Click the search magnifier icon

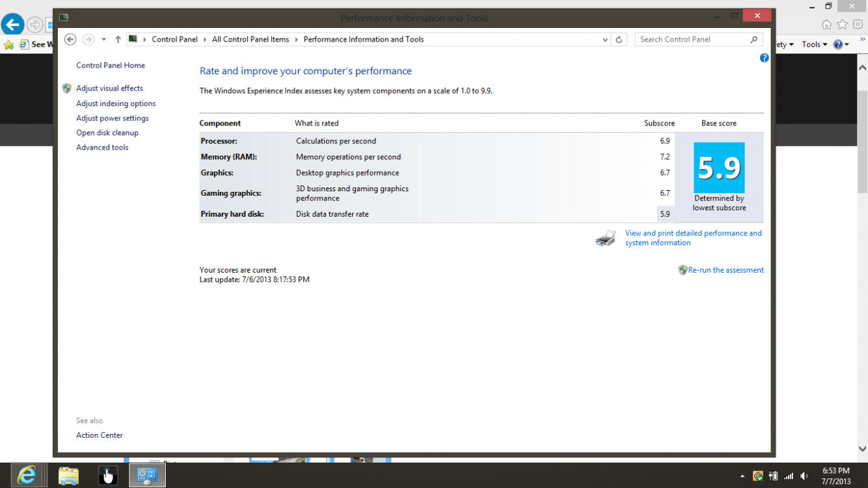point(754,40)
